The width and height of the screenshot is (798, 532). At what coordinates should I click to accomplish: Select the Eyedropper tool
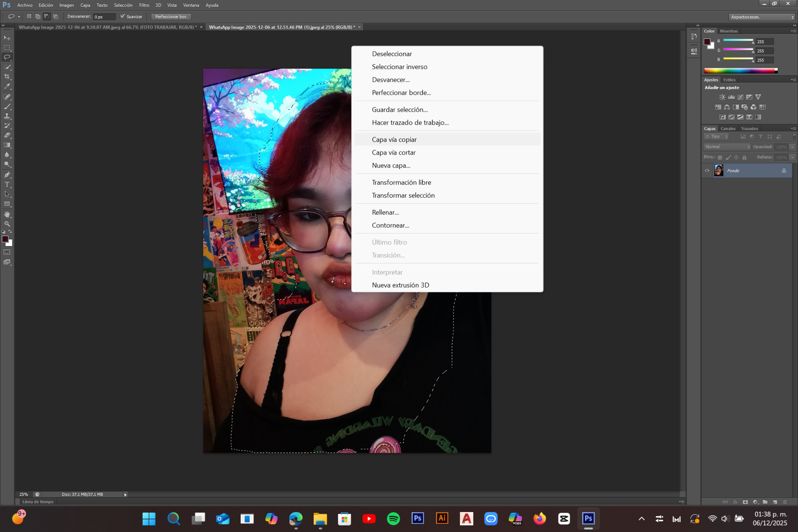coord(7,86)
